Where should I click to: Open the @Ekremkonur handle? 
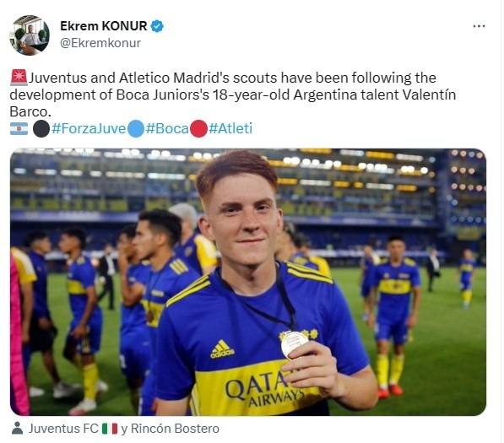(x=100, y=43)
